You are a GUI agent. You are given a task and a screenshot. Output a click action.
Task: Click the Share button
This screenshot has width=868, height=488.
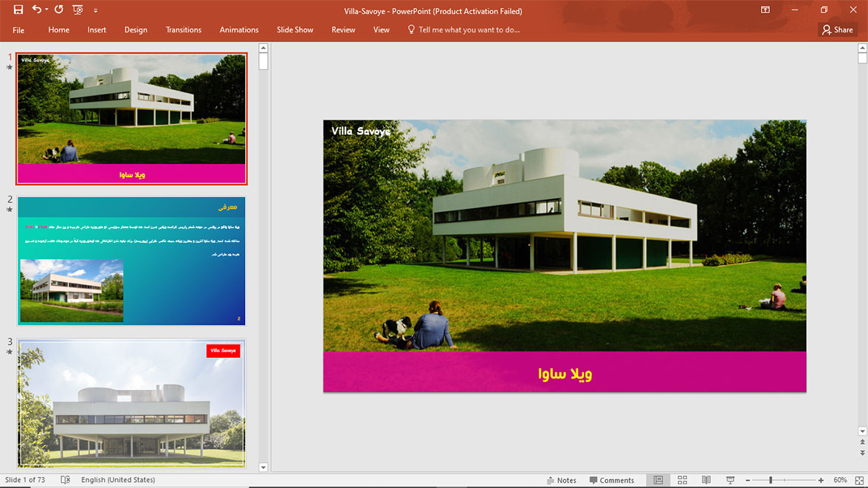point(838,30)
